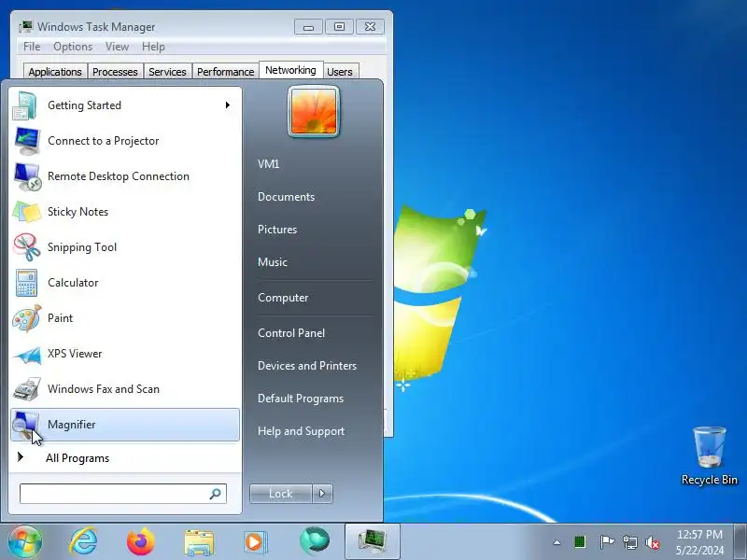Open Computer from the Start menu
The image size is (747, 560).
pyautogui.click(x=283, y=298)
